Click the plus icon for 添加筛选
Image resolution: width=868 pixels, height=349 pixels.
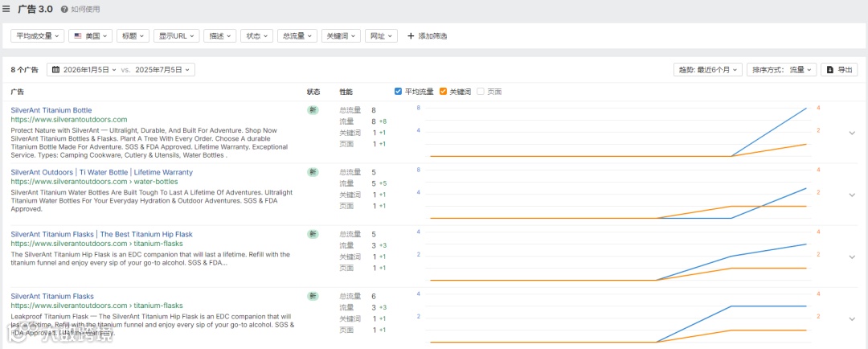coord(411,36)
